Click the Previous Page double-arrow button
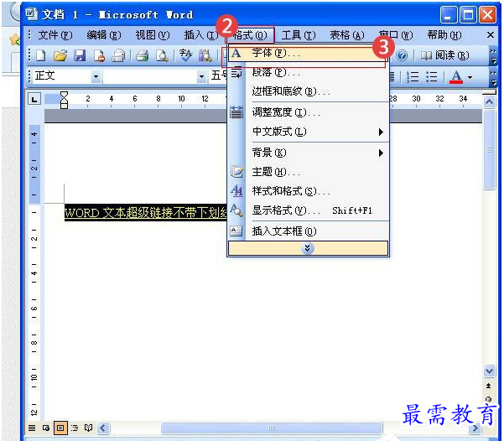This screenshot has height=441, width=504. [x=489, y=386]
